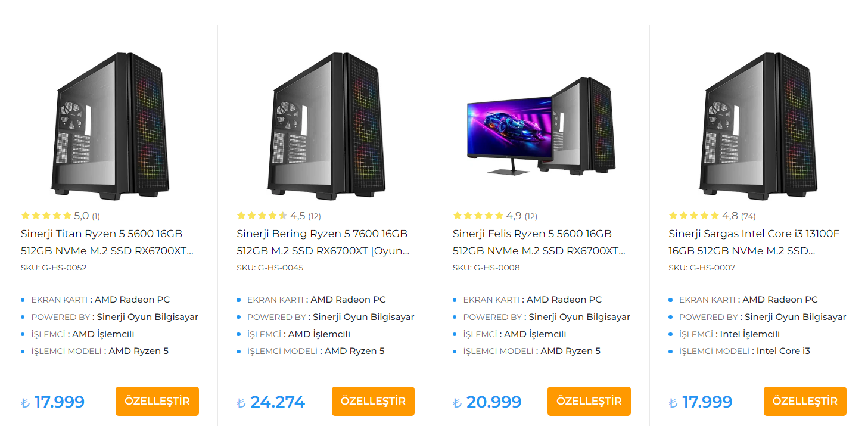Open the Sinerji Sargas Intel Core i3 product image

tap(757, 126)
